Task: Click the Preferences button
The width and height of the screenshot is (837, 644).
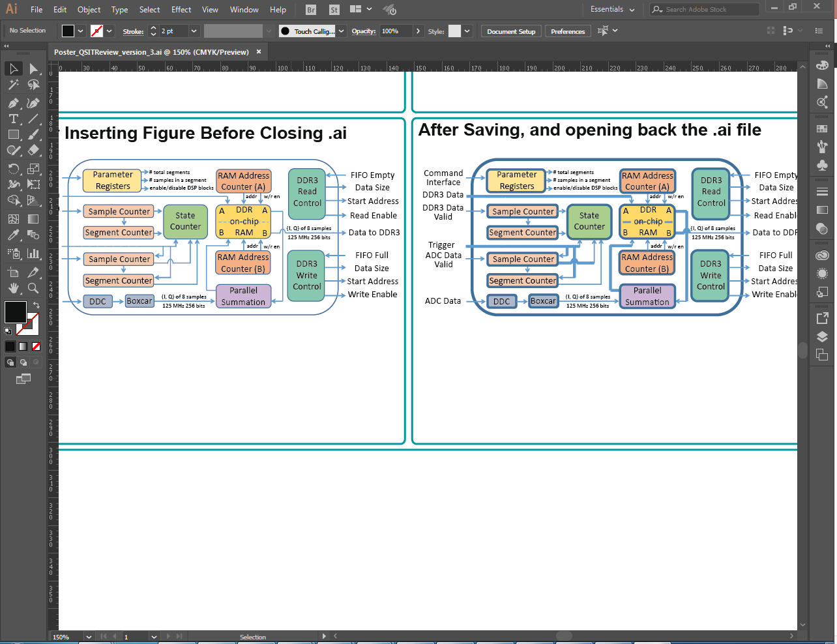Action: point(568,31)
